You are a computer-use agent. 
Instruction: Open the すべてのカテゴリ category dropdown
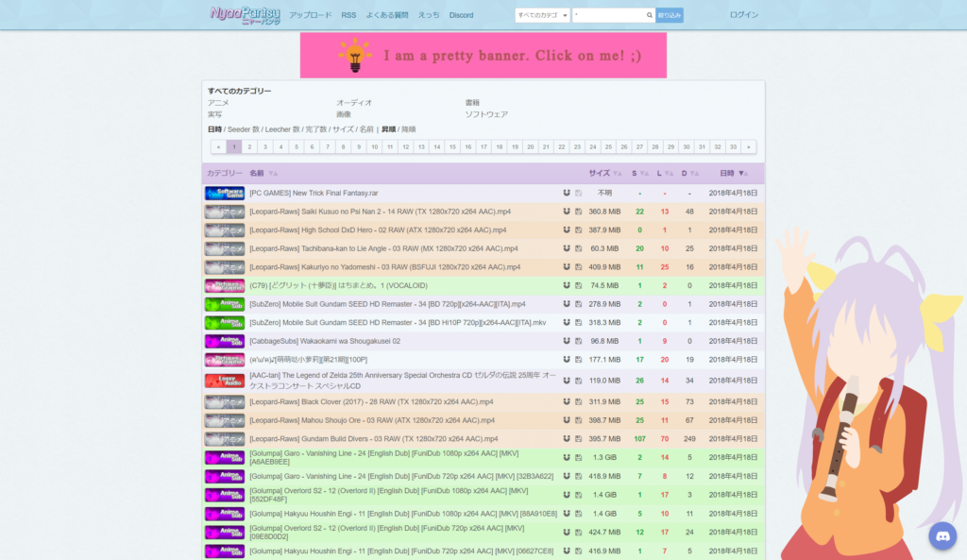pyautogui.click(x=542, y=15)
